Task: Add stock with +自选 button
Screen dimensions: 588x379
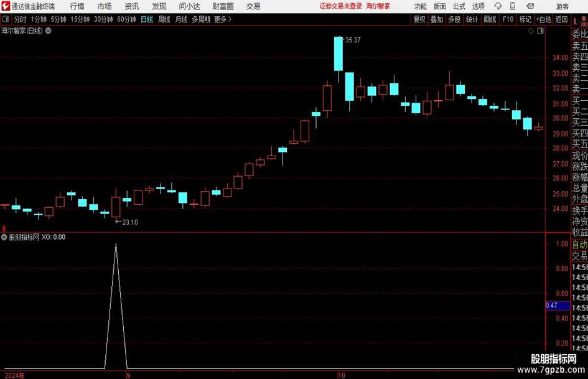Action: (x=544, y=19)
